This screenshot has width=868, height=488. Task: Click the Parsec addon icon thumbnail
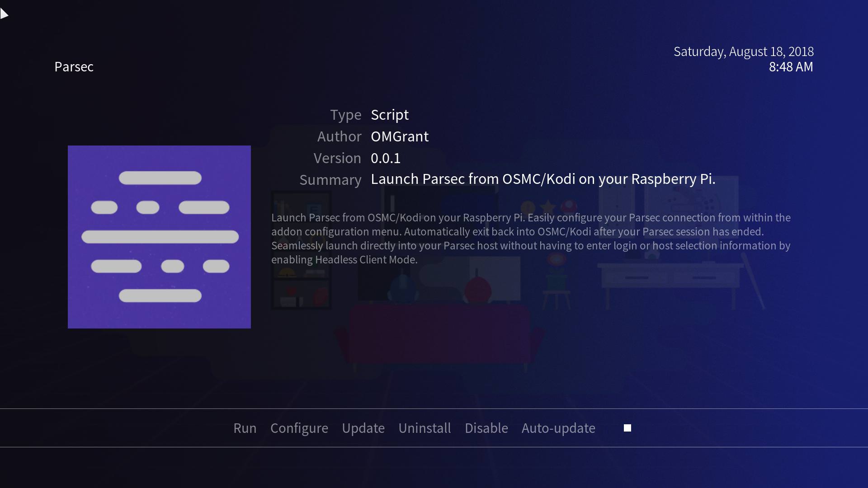[x=159, y=237]
